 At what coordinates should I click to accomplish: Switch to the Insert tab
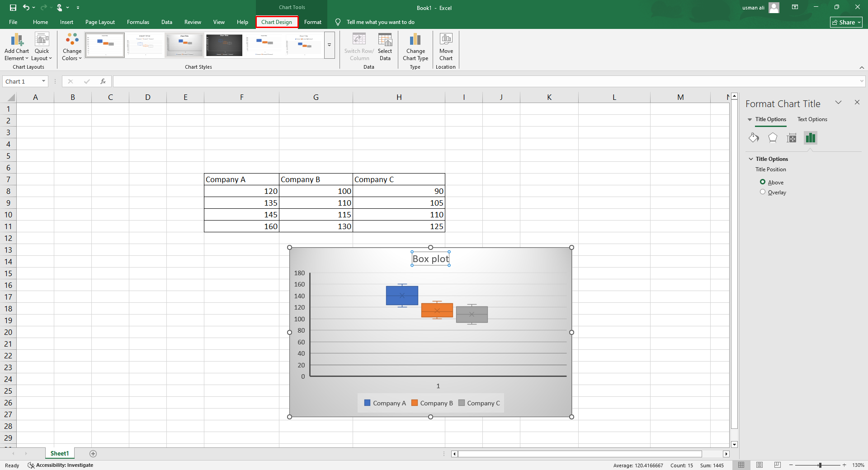pos(66,22)
